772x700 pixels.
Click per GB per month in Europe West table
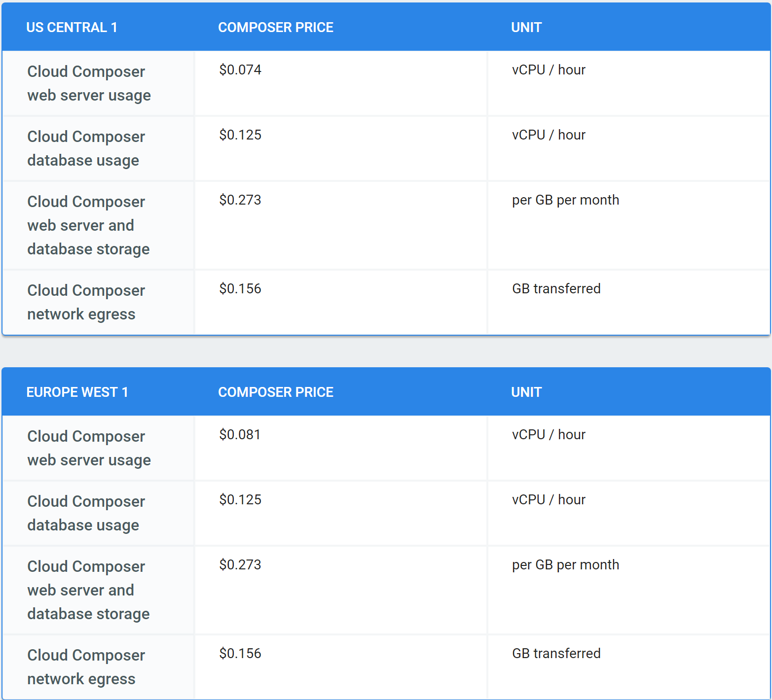coord(565,565)
